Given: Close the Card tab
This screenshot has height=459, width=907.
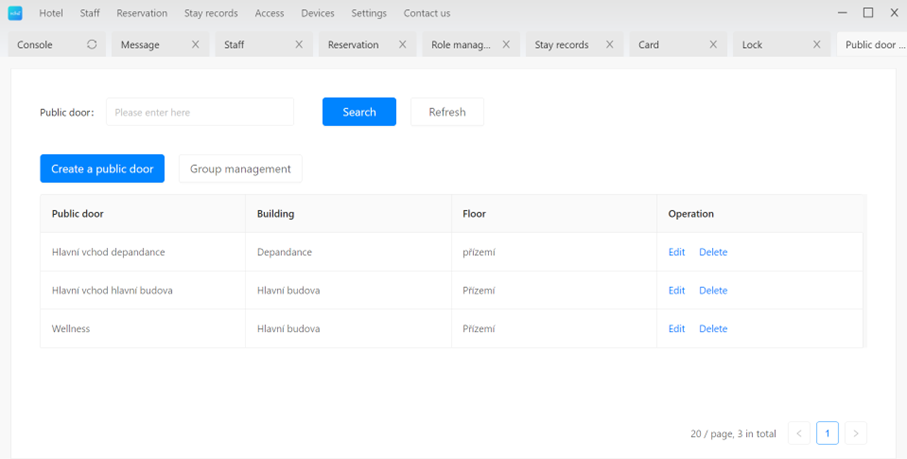Looking at the screenshot, I should tap(713, 45).
